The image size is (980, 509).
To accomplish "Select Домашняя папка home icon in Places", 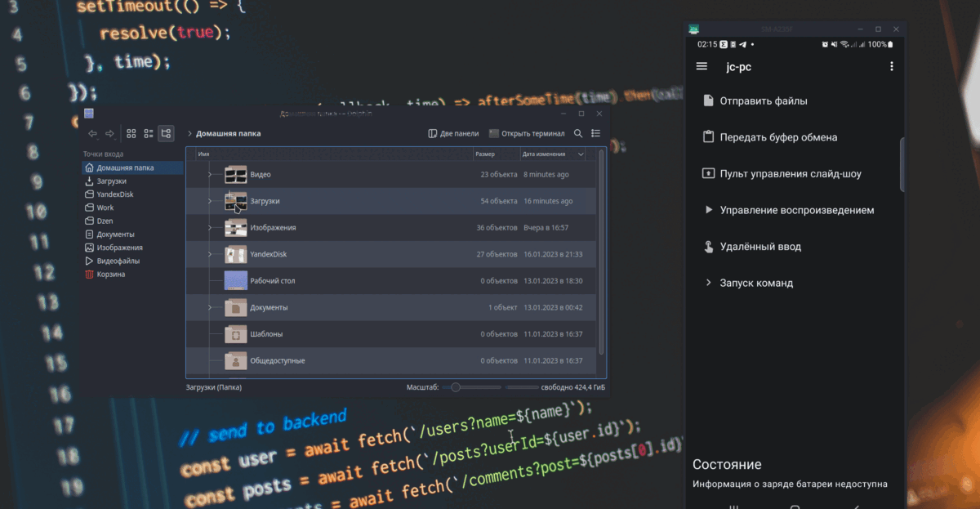I will pos(89,167).
